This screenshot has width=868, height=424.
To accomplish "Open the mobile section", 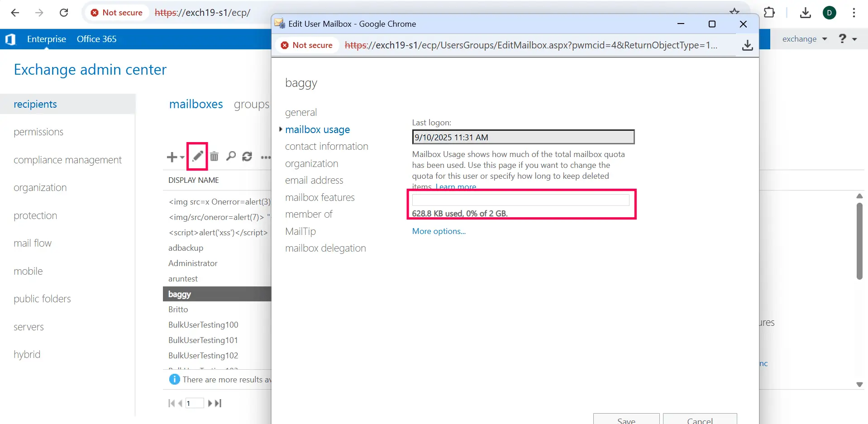I will coord(28,271).
